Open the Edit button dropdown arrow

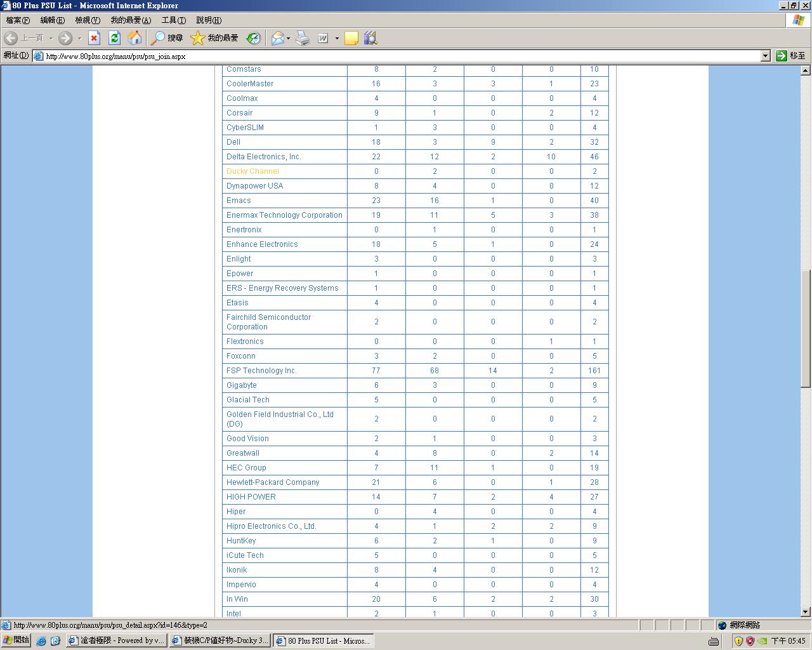tap(337, 38)
